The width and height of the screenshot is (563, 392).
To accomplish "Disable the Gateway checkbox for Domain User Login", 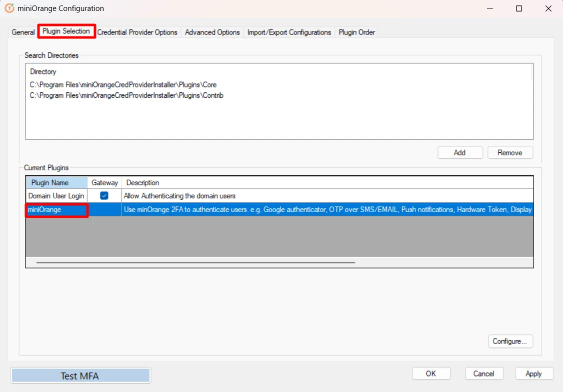I will click(x=104, y=196).
